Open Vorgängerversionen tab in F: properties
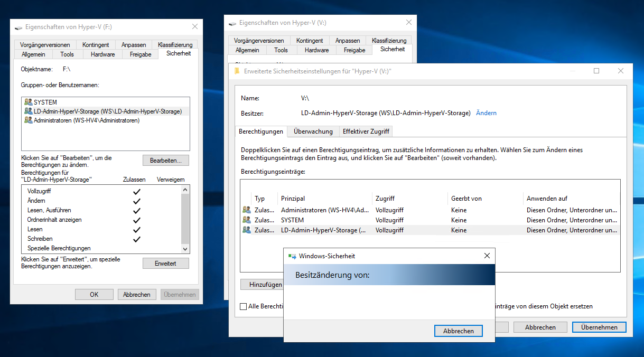The image size is (644, 357). (x=45, y=45)
